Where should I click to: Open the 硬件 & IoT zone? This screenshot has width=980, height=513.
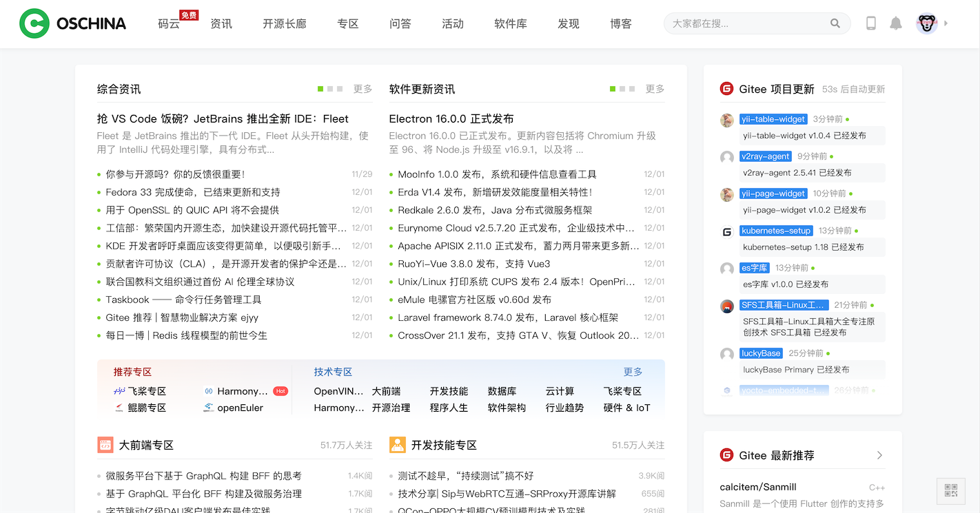tap(627, 408)
